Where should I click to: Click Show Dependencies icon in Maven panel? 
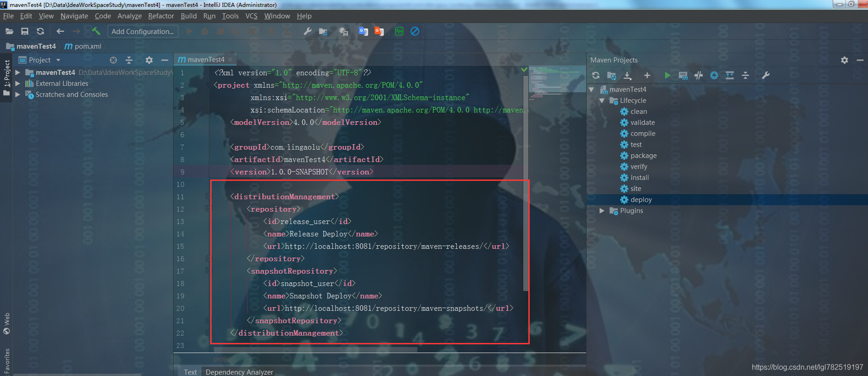click(730, 75)
